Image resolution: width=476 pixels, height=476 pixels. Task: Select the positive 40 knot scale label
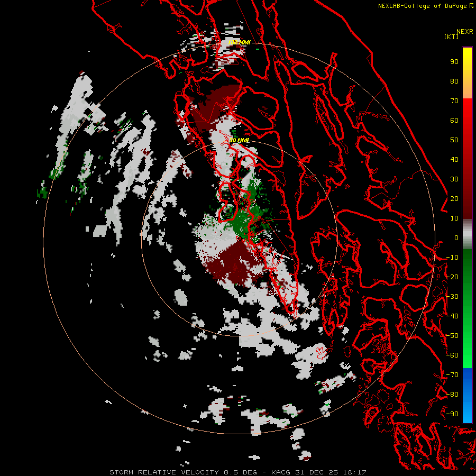[x=454, y=160]
